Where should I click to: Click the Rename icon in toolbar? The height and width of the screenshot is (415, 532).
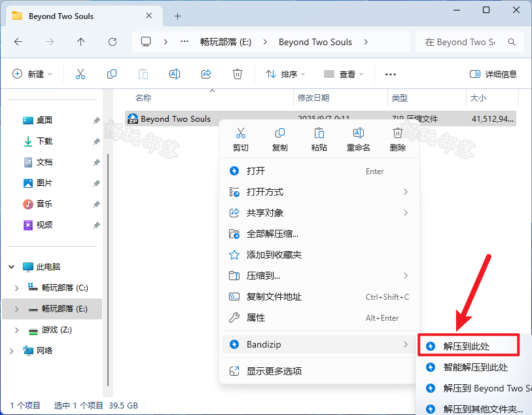coord(175,74)
